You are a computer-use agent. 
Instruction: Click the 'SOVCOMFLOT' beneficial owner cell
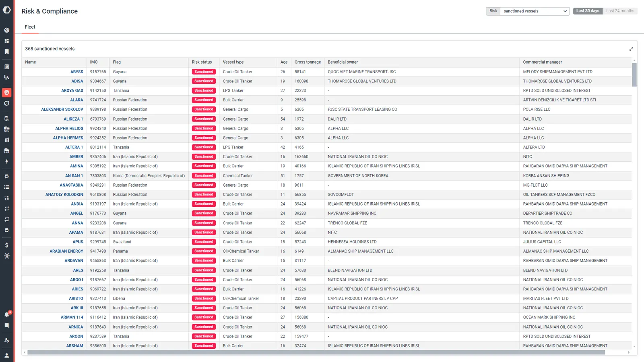point(341,195)
